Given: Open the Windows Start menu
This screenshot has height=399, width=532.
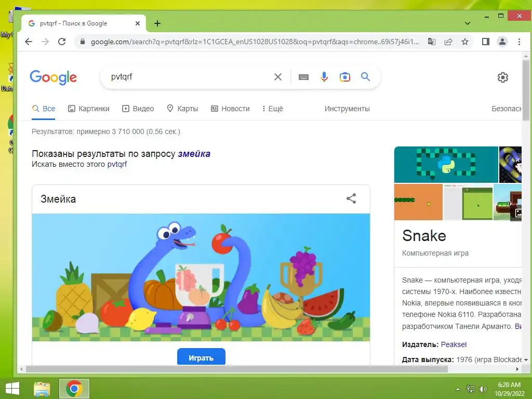Looking at the screenshot, I should [12, 389].
